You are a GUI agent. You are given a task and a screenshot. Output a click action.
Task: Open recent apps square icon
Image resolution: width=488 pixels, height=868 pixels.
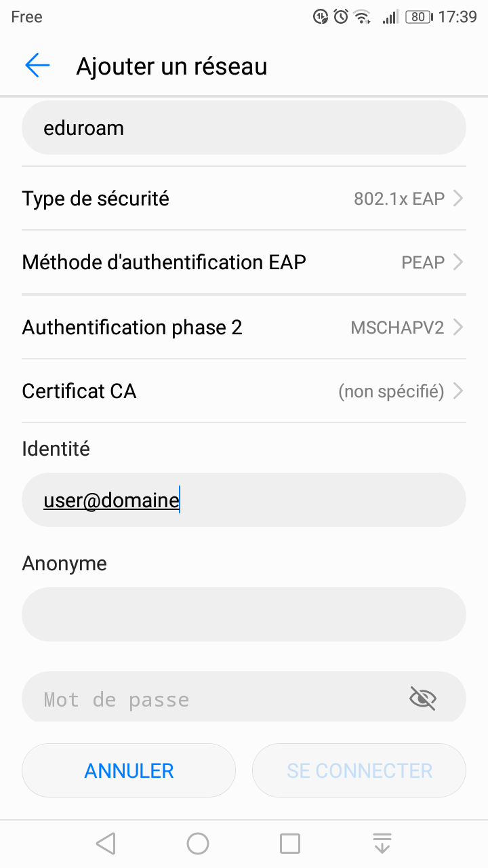[x=290, y=844]
